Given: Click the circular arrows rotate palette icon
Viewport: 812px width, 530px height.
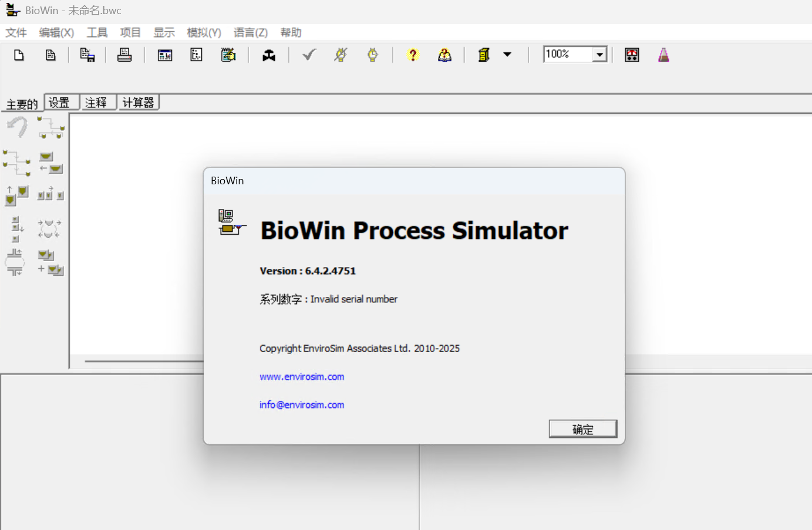Looking at the screenshot, I should pyautogui.click(x=49, y=228).
